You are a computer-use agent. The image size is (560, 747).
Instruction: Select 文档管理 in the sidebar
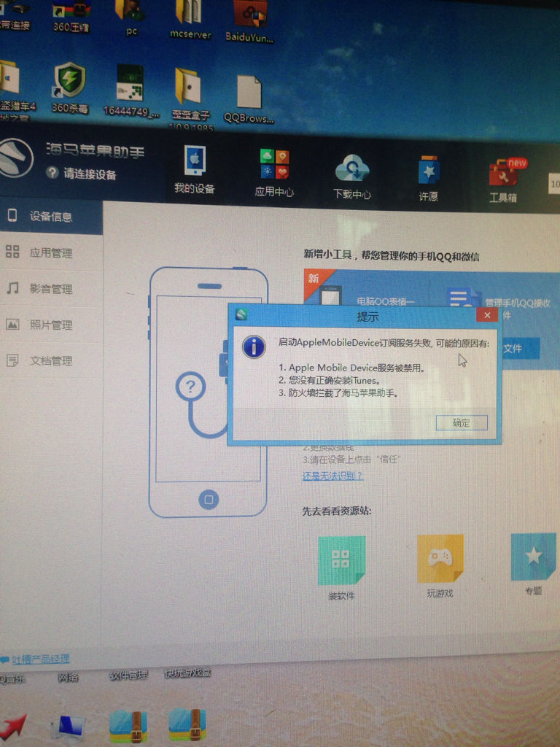tap(51, 360)
